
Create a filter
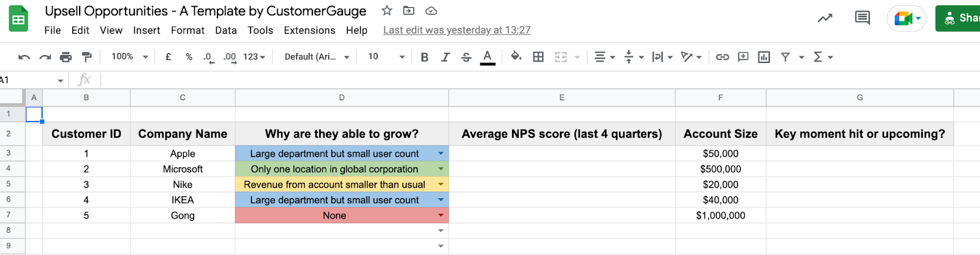click(x=785, y=57)
